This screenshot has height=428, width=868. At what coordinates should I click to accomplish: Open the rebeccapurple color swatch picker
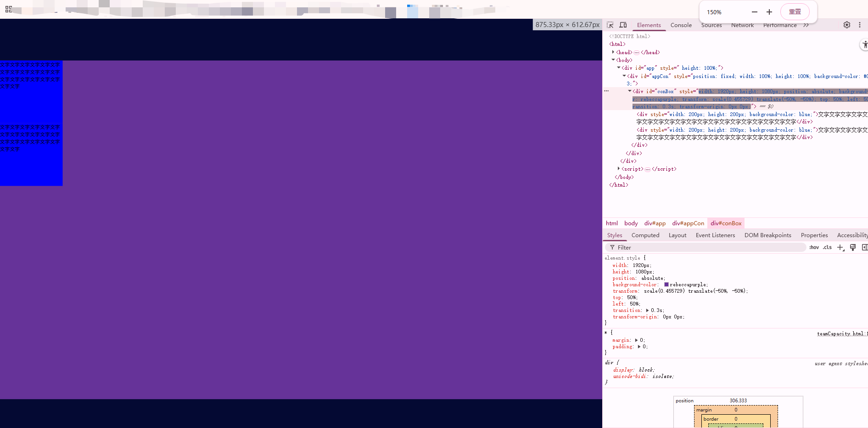coord(666,284)
